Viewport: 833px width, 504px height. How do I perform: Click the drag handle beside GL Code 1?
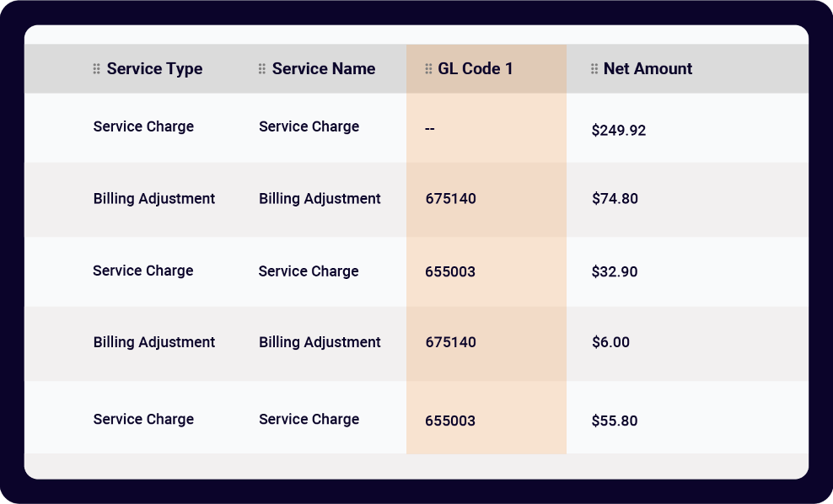pos(428,69)
